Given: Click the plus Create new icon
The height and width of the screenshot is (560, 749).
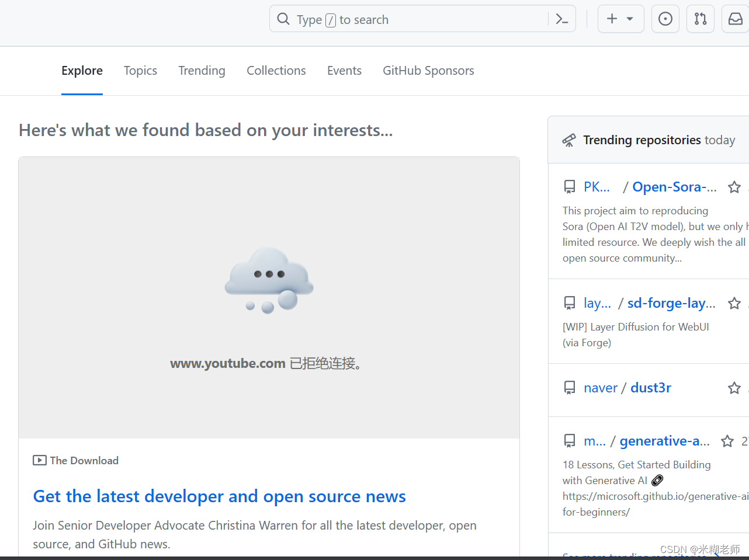Looking at the screenshot, I should (612, 19).
